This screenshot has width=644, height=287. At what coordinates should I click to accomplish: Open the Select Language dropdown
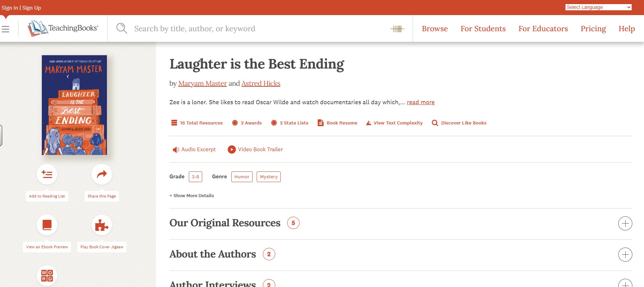(598, 7)
